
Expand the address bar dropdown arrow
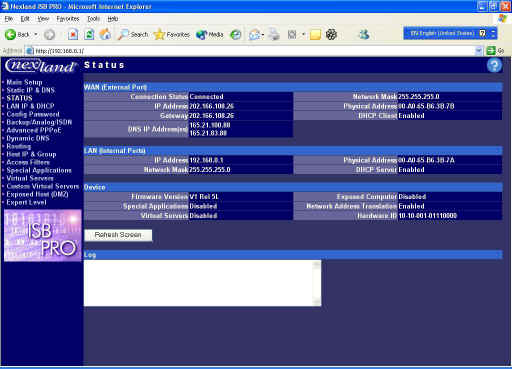[x=479, y=51]
